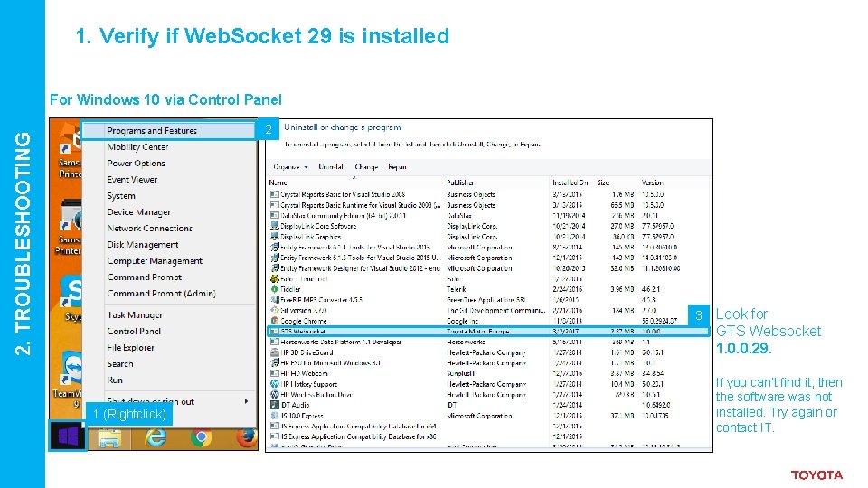The width and height of the screenshot is (868, 488).
Task: Click the HP Hotkey Support icon
Action: [274, 384]
